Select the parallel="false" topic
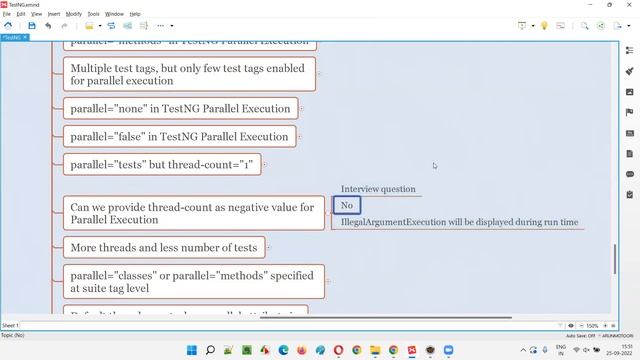The image size is (640, 360). point(180,136)
